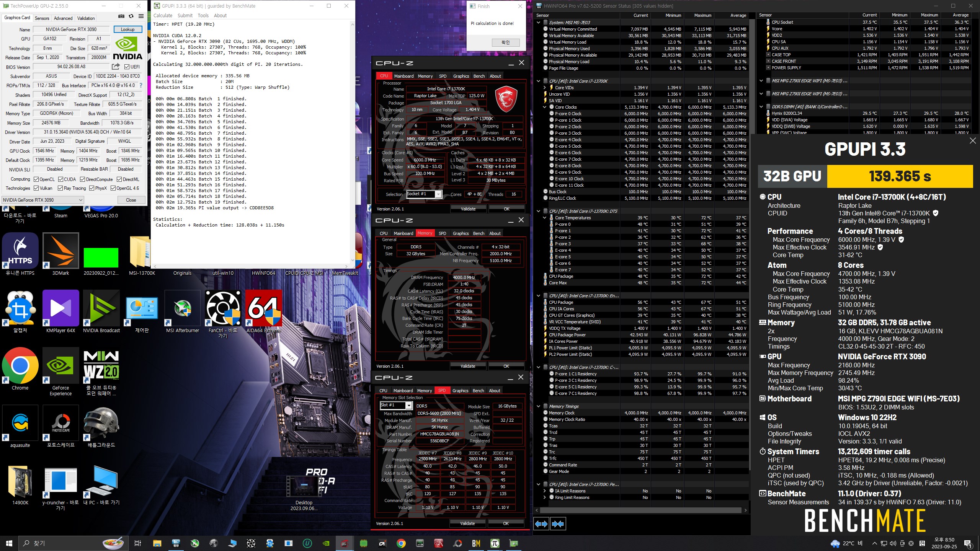Image resolution: width=980 pixels, height=551 pixels.
Task: Open the GPU-Z hamburger menu
Action: point(141,16)
